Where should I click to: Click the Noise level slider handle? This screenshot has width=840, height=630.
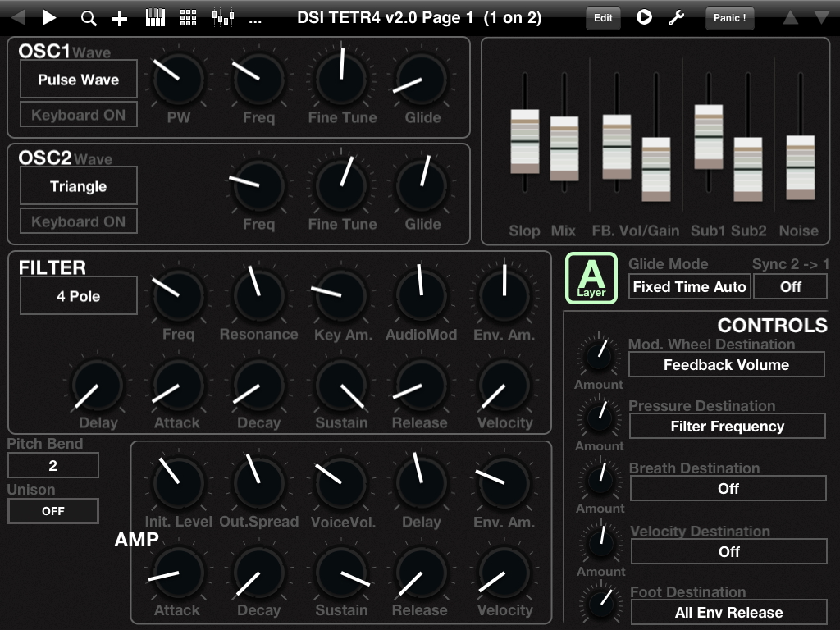click(x=801, y=167)
